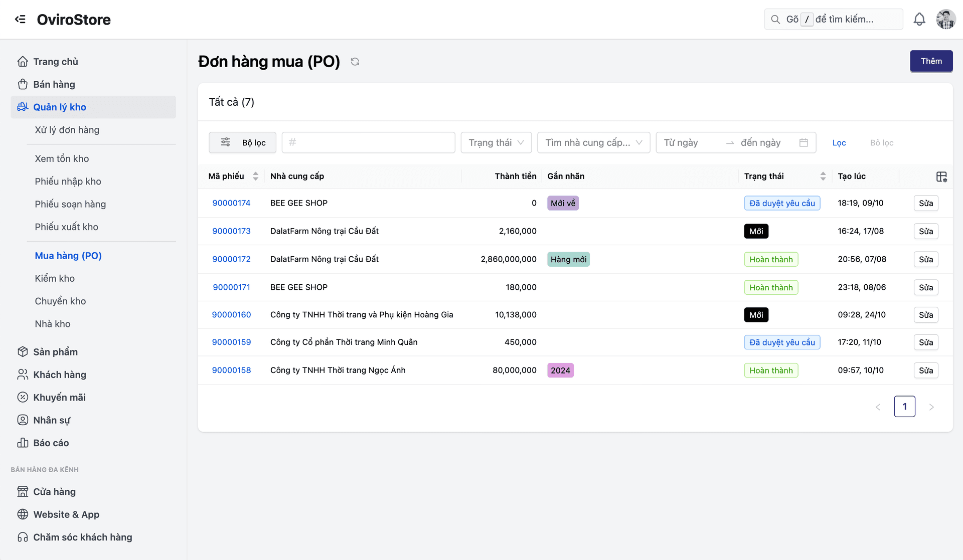Select Kiểm kho in sidebar
This screenshot has width=963, height=560.
point(55,278)
